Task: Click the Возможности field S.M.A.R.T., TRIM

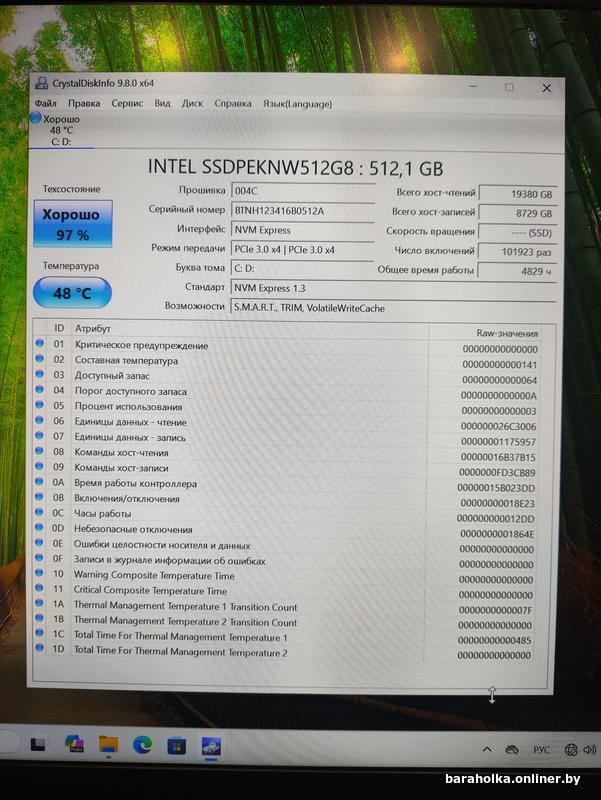Action: (393, 308)
